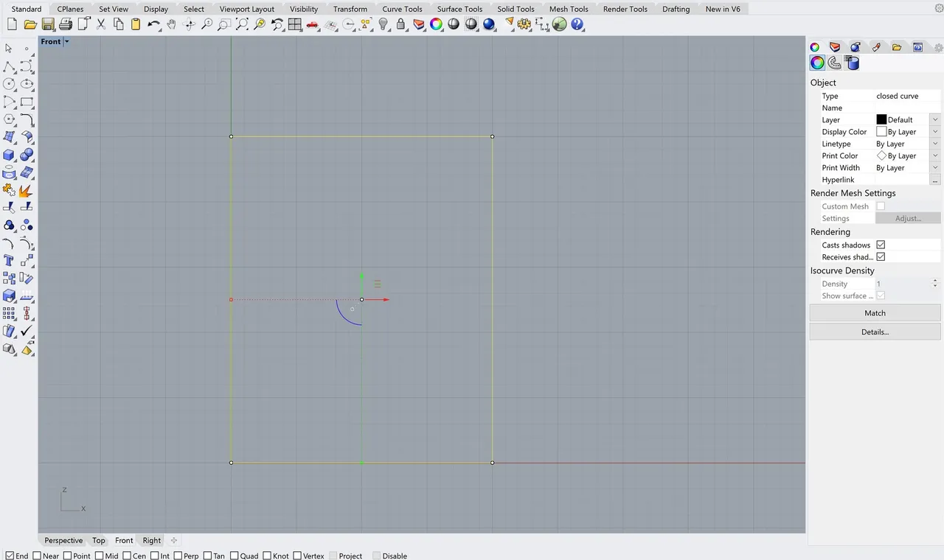Open the Surface Tools toolbar tab
The height and width of the screenshot is (560, 944).
point(459,9)
